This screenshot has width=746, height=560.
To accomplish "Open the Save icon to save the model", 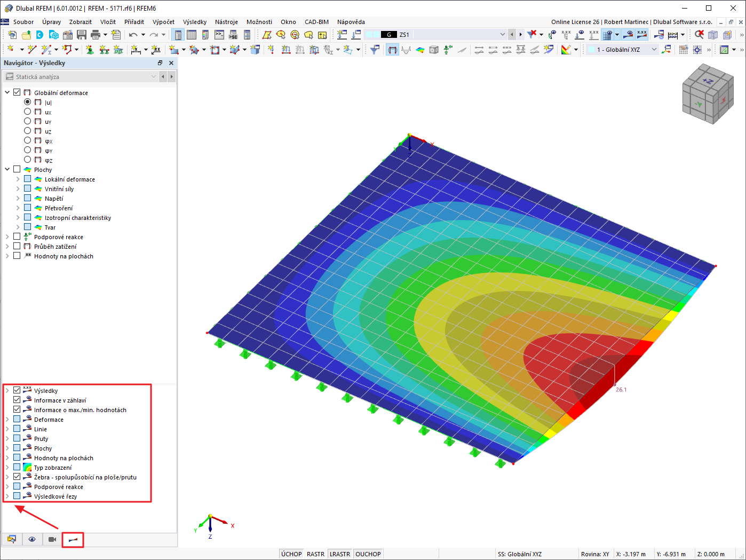I will click(82, 35).
